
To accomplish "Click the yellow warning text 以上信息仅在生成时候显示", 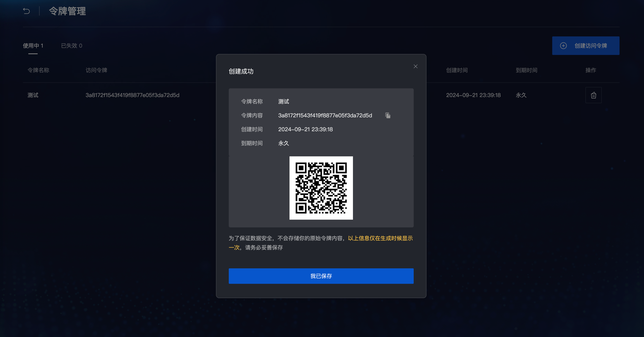I will click(380, 238).
